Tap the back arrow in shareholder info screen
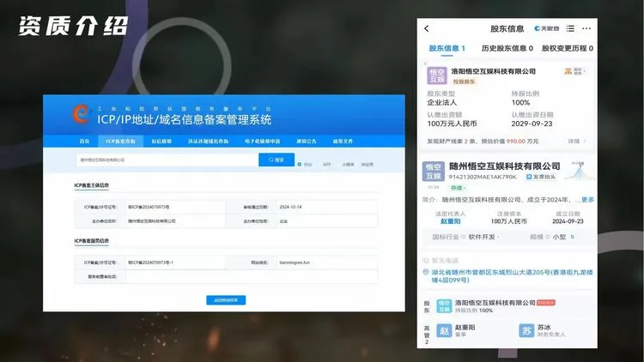644x362 pixels. (426, 28)
